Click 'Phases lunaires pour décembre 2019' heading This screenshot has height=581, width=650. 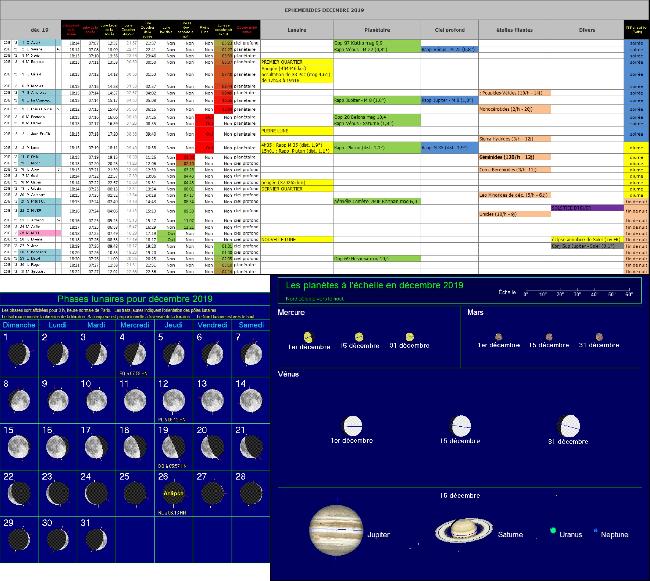click(135, 299)
